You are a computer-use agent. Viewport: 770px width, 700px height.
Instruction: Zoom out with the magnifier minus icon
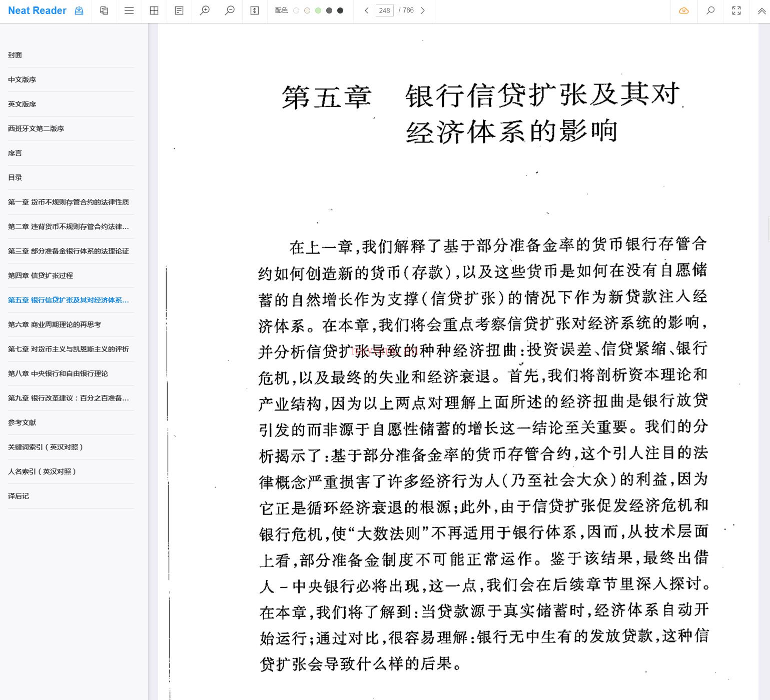pos(230,10)
